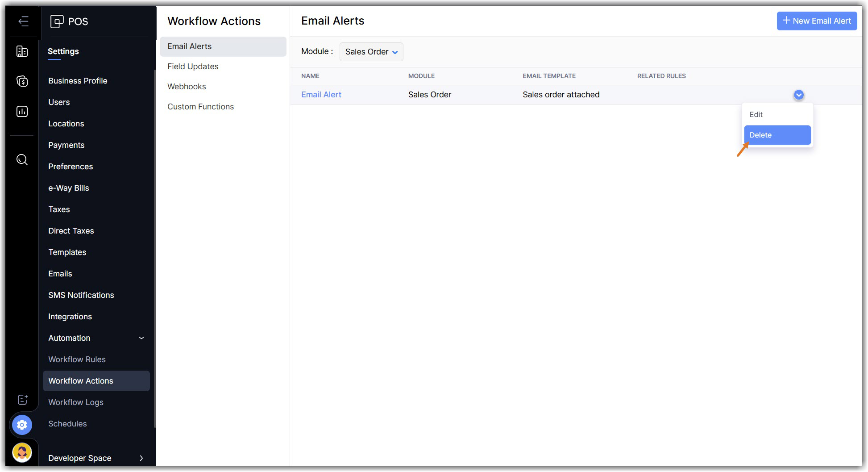Open the Email Alert name link
This screenshot has height=472, width=868.
pos(321,95)
